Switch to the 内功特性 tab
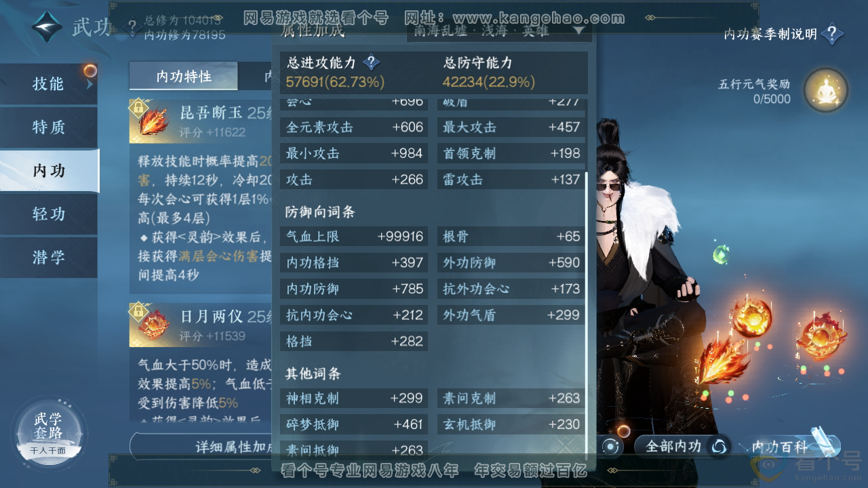This screenshot has height=488, width=868. click(x=184, y=76)
